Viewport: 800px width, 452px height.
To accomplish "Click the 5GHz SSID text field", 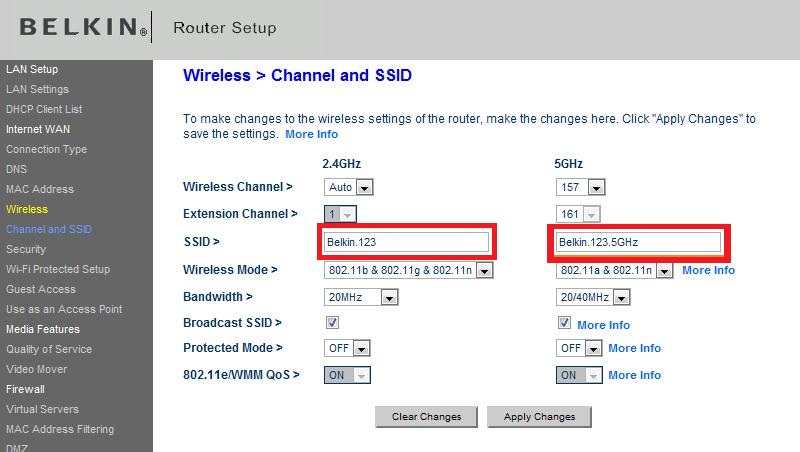I will pos(638,242).
